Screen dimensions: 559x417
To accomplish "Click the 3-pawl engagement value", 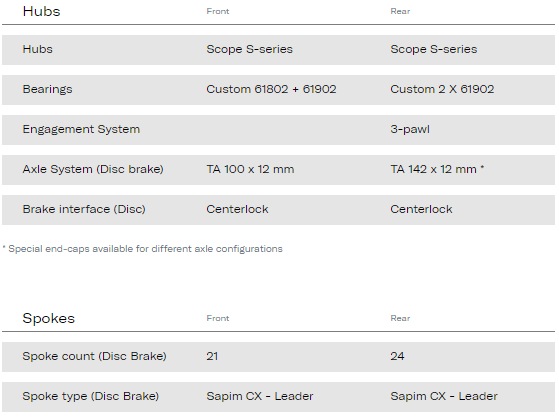I will [x=410, y=129].
